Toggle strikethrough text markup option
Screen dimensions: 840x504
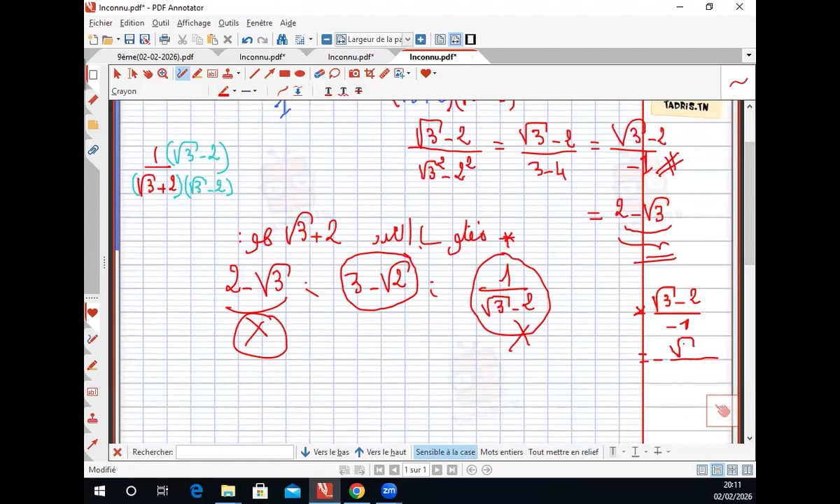click(358, 91)
